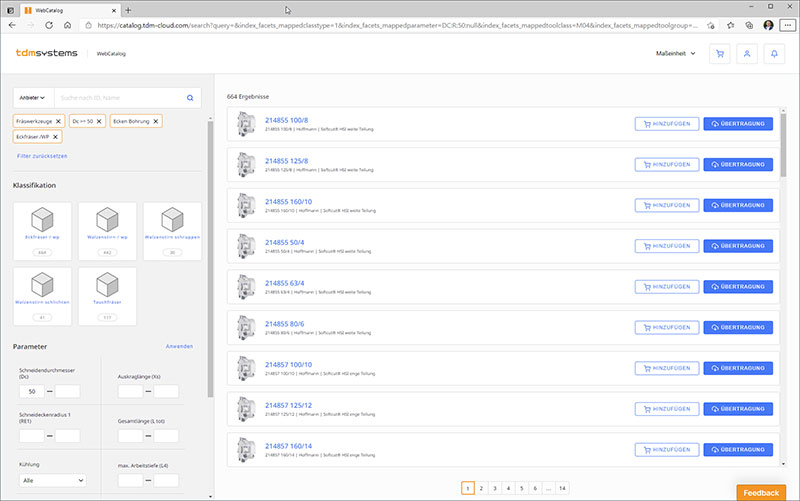Open the Kühlung Alle dropdown
This screenshot has width=800, height=501.
tap(53, 481)
